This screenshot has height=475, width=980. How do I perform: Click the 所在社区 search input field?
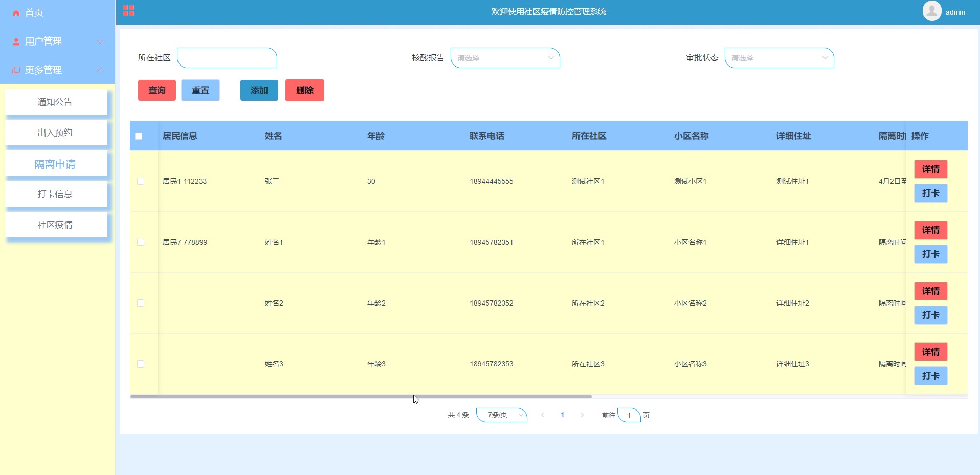(x=227, y=58)
